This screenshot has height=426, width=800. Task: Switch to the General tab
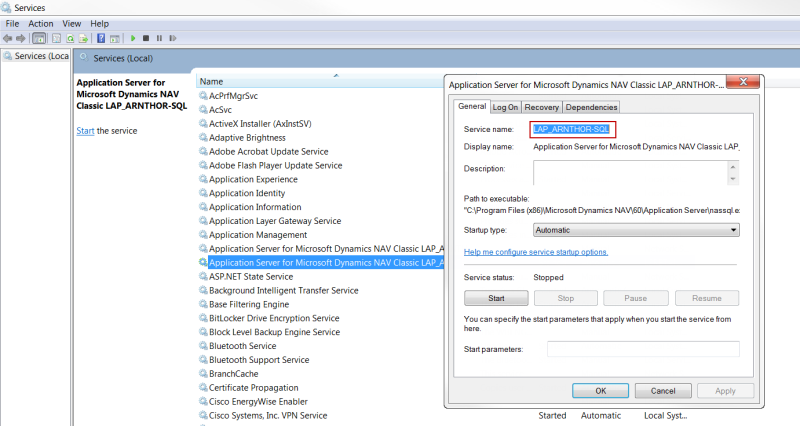(x=472, y=106)
